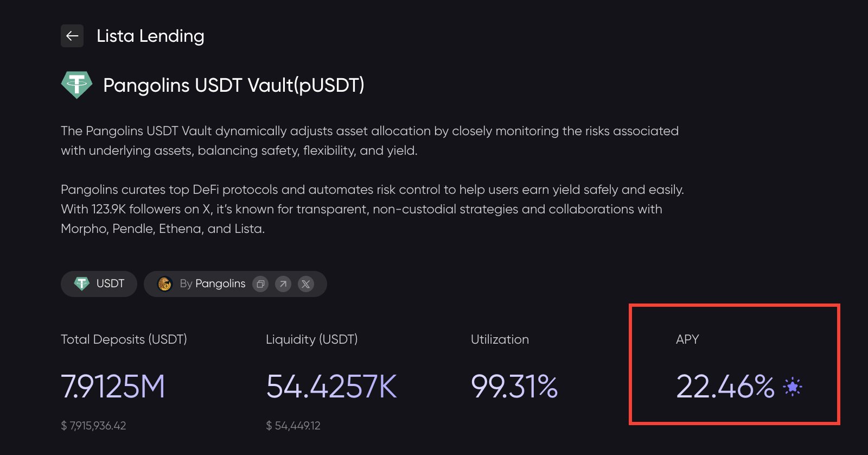
Task: Visit Pangolins on X via the X icon
Action: (x=306, y=283)
